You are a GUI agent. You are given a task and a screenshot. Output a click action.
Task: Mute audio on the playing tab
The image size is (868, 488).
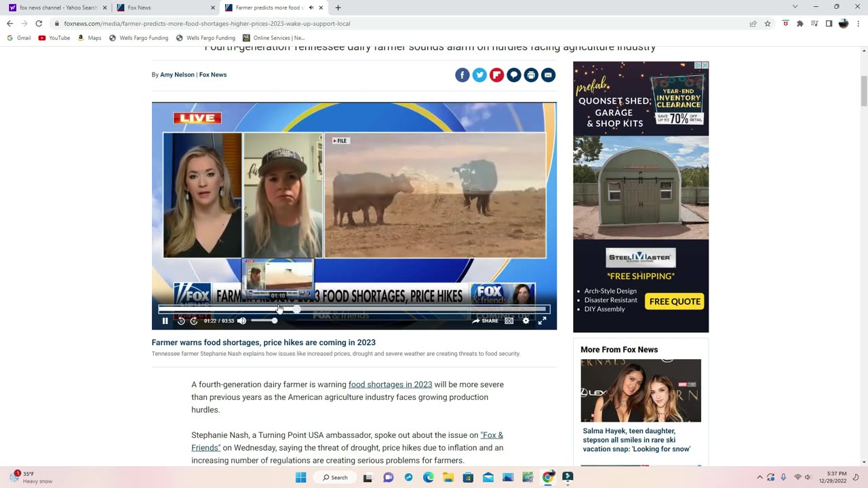[311, 7]
